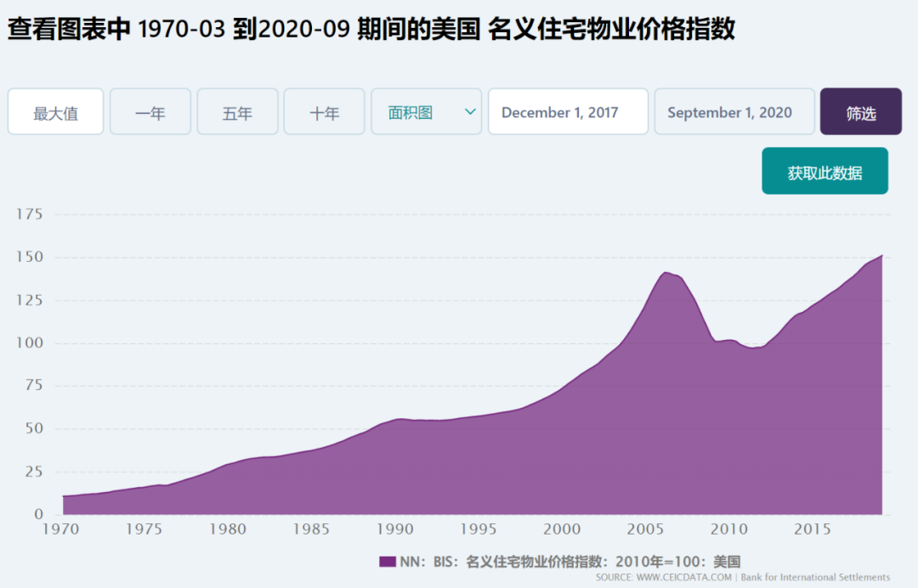918x588 pixels.
Task: Edit the December 1, 2017 start date
Action: pyautogui.click(x=568, y=112)
